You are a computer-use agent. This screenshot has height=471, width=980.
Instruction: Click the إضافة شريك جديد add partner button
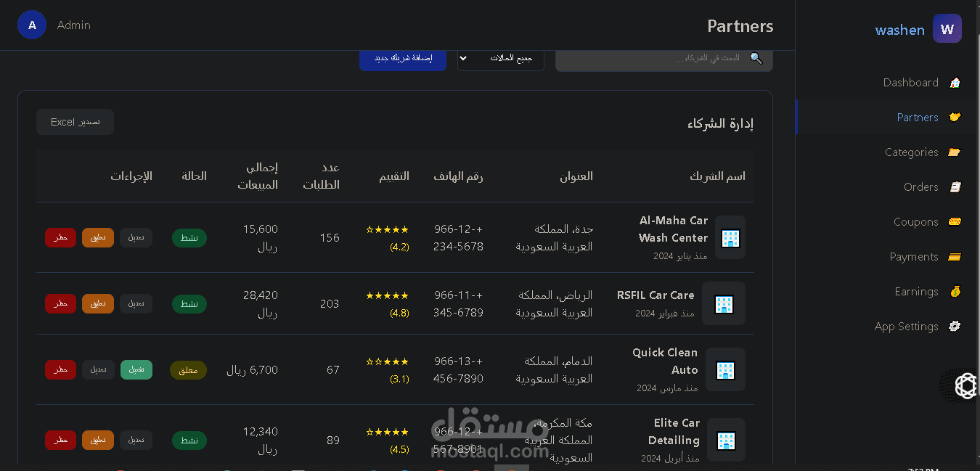pos(403,58)
